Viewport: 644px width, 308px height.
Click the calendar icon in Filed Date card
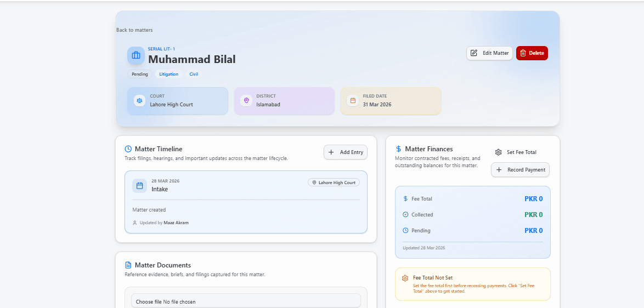353,101
